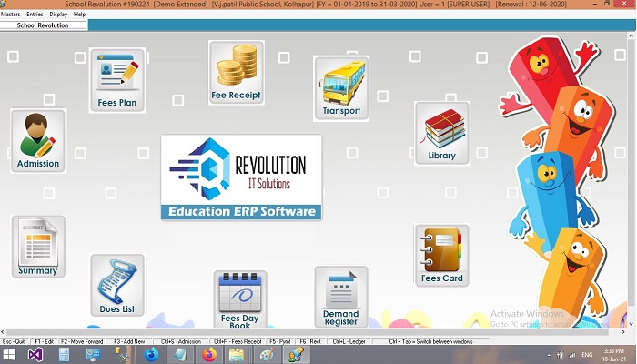The width and height of the screenshot is (637, 364).
Task: Open the monitor settings taskbar icon
Action: pyautogui.click(x=93, y=355)
